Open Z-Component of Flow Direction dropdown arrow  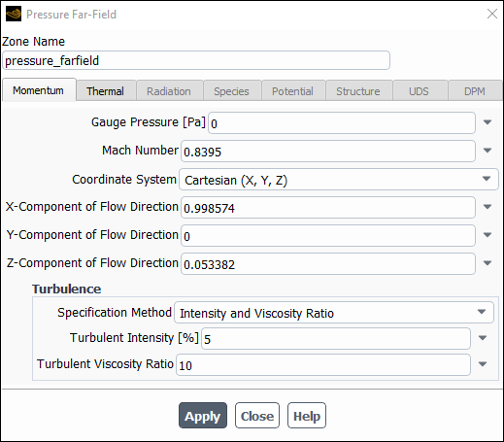[x=487, y=263]
